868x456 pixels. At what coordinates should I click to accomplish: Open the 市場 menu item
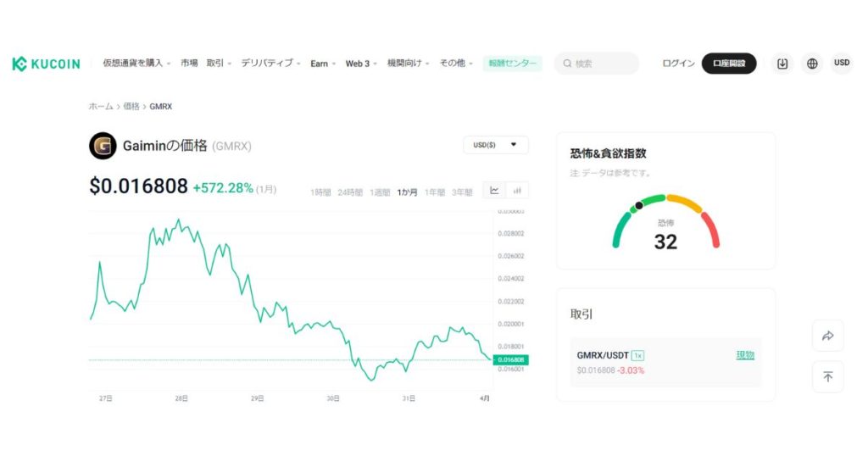(189, 64)
